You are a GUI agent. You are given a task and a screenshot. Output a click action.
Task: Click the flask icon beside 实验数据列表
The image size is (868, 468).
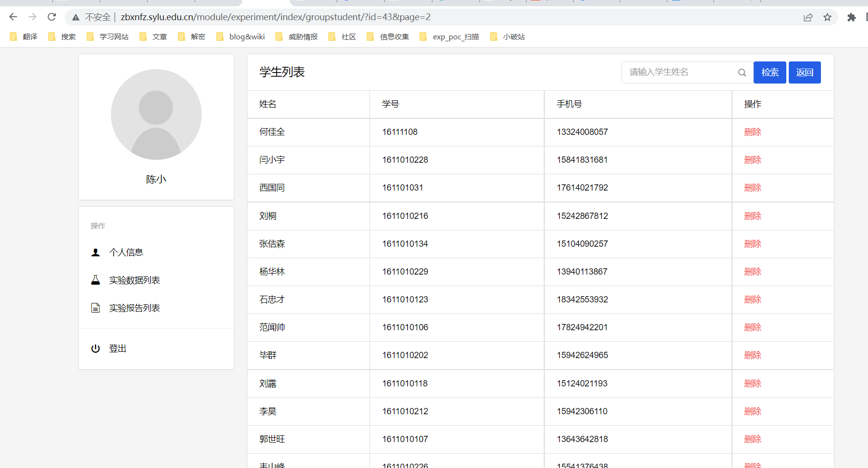[x=96, y=280]
